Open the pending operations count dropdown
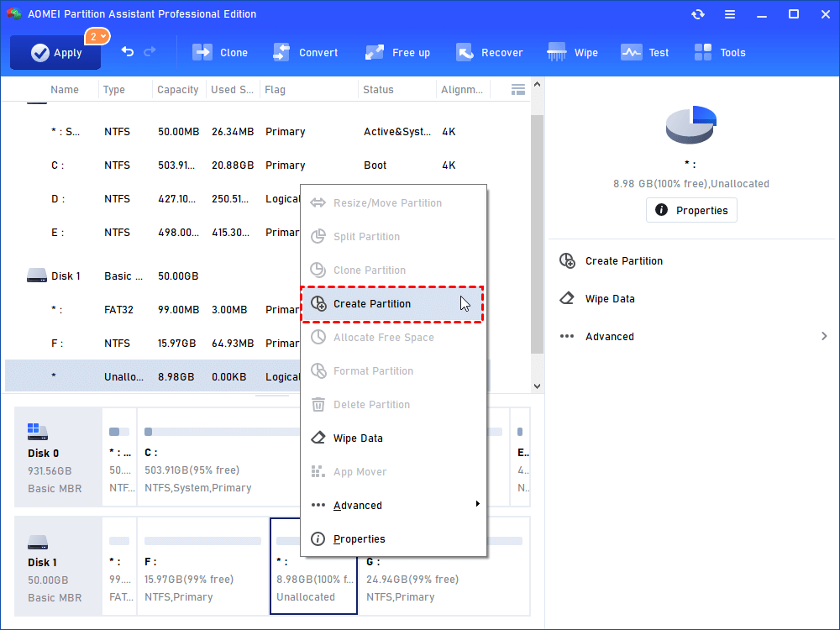Image resolution: width=840 pixels, height=630 pixels. coord(97,36)
